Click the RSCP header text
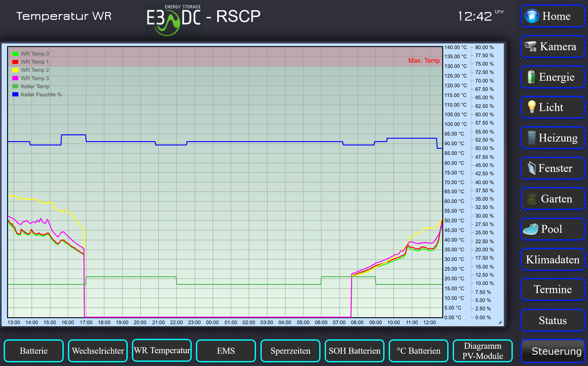This screenshot has height=366, width=588. (x=238, y=16)
